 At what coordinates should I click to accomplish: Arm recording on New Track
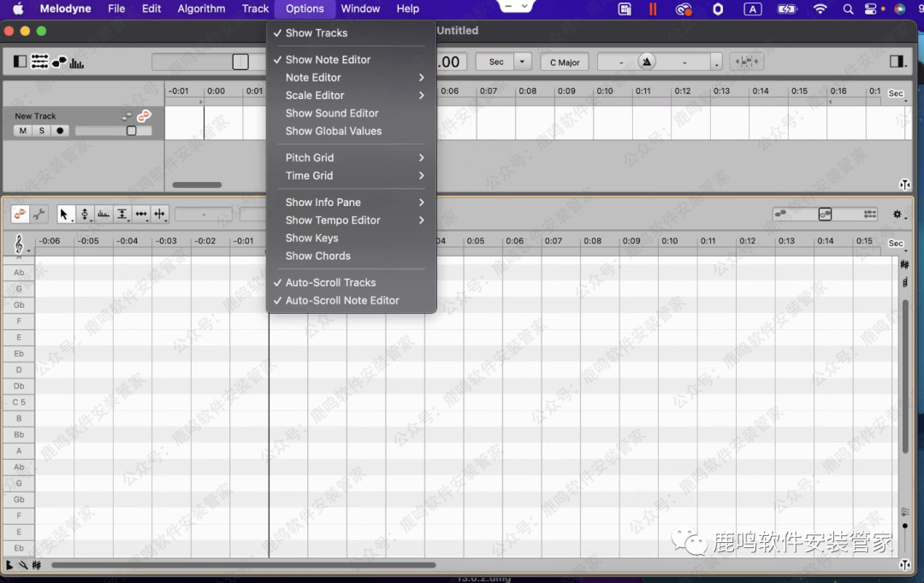[x=60, y=131]
